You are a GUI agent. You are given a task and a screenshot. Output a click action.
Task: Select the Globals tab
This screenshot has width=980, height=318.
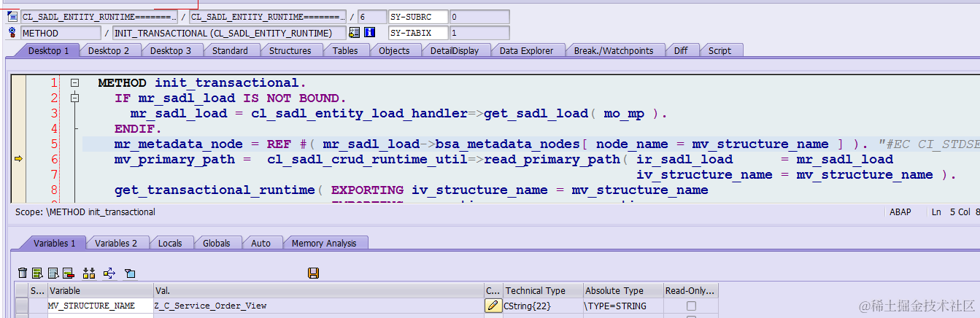[x=217, y=243]
